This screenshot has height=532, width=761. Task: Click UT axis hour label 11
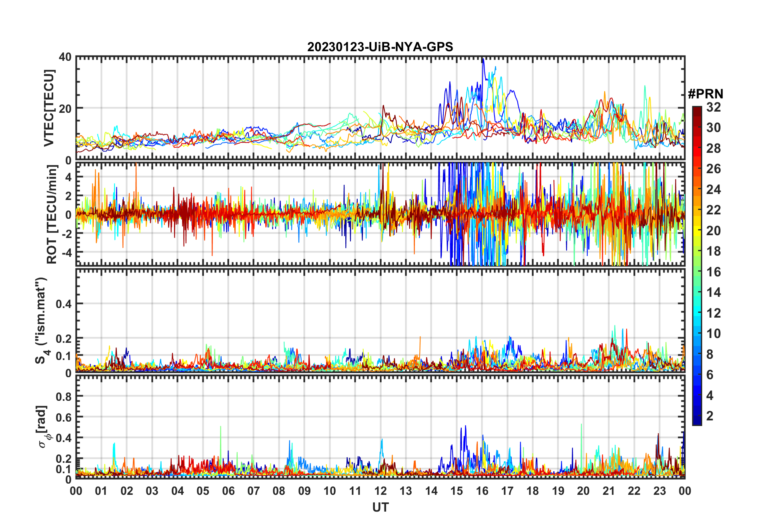pyautogui.click(x=355, y=491)
